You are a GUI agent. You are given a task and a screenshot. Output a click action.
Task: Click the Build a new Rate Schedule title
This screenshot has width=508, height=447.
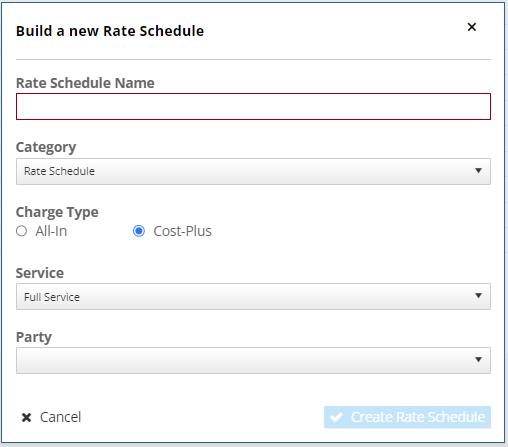click(110, 31)
